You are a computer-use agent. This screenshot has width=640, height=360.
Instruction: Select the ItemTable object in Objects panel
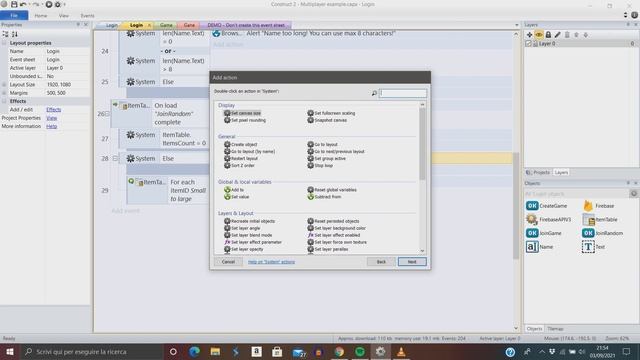point(600,220)
